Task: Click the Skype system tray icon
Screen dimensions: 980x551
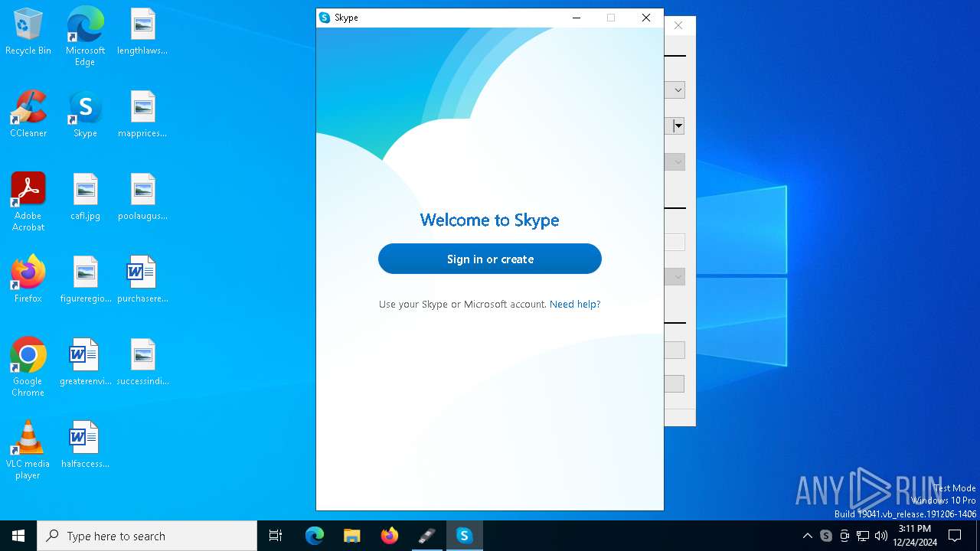Action: 825,536
